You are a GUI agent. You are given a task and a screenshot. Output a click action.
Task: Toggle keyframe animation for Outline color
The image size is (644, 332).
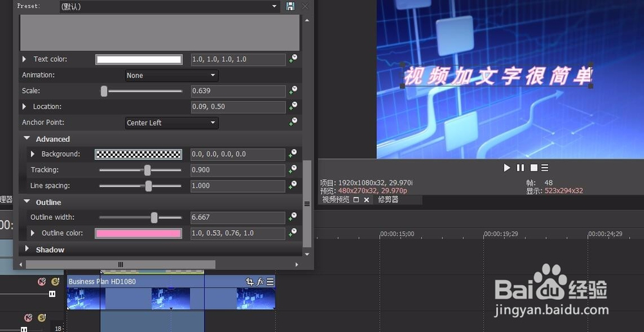click(x=293, y=233)
